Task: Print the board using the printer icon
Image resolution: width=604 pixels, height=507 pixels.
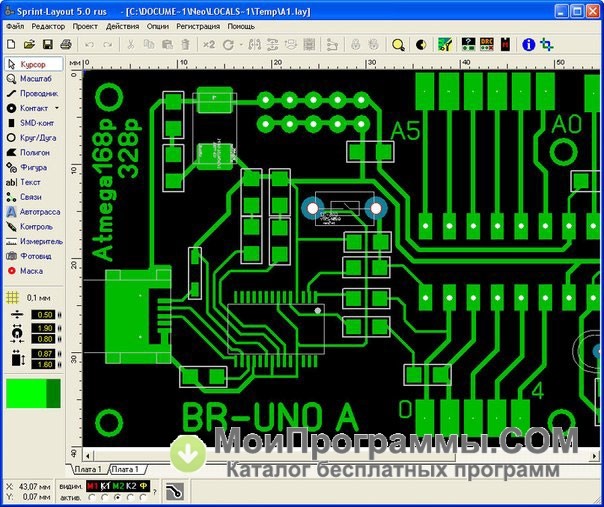Action: coord(66,44)
